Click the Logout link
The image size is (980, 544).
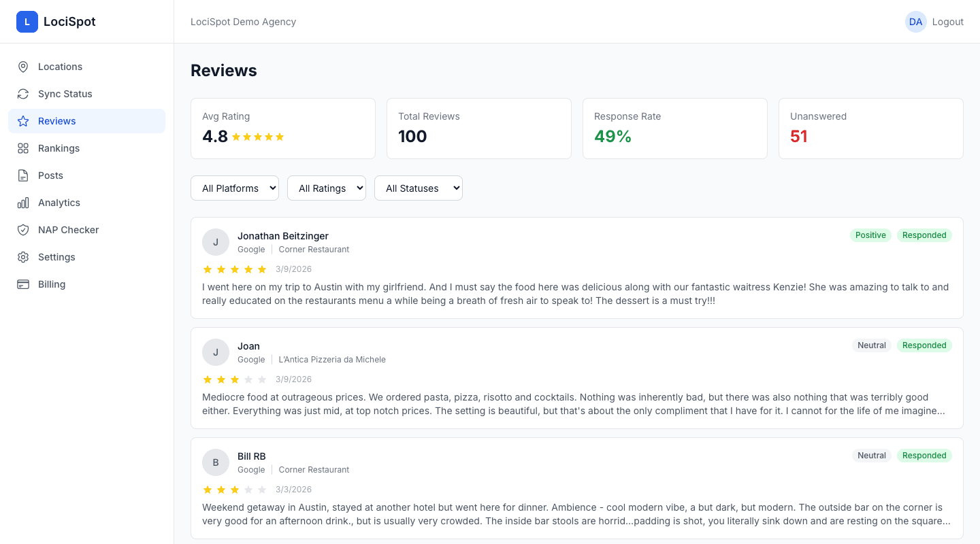[947, 21]
